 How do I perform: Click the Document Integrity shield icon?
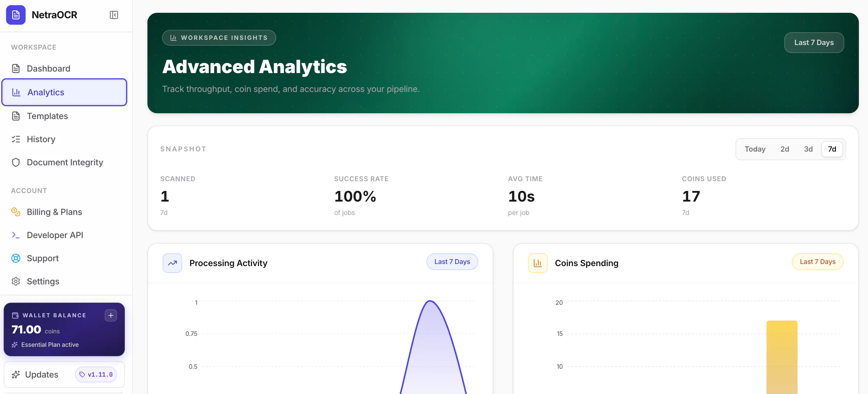click(16, 162)
